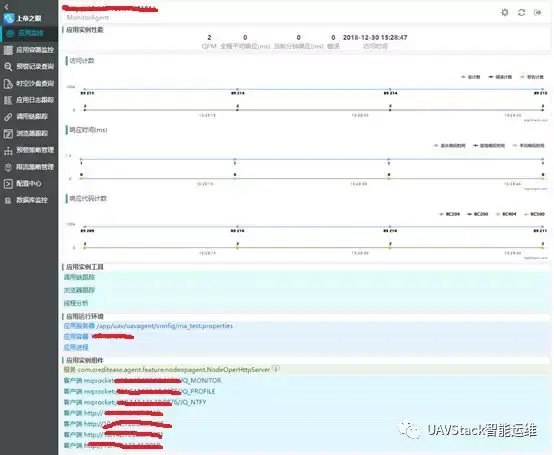Click the 响应时间(ms) chart heading
The height and width of the screenshot is (455, 554).
point(88,130)
